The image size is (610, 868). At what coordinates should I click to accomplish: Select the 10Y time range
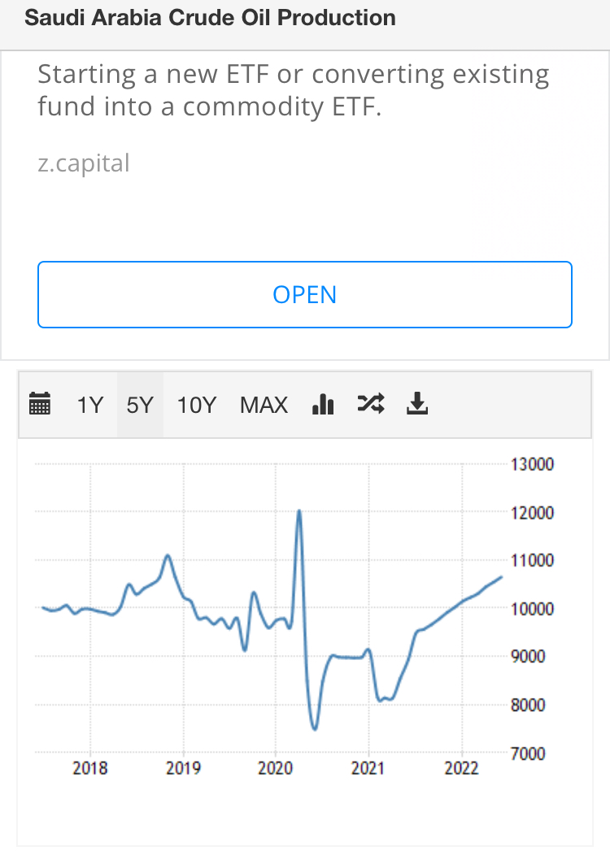[196, 405]
